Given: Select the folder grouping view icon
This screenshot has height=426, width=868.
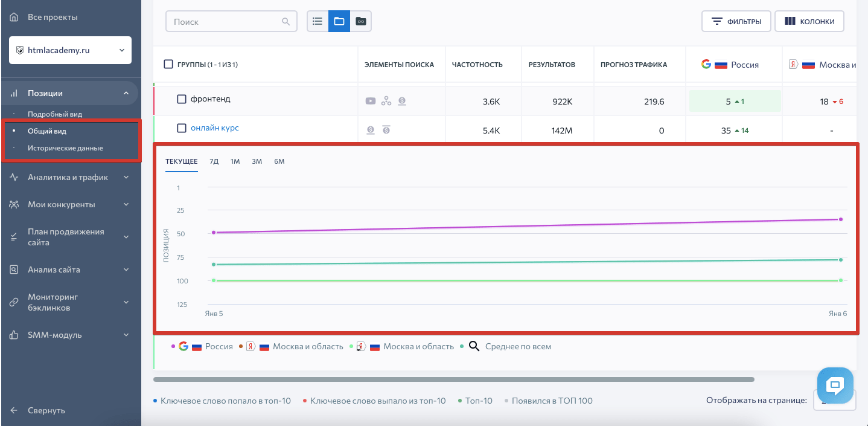Looking at the screenshot, I should click(x=339, y=21).
